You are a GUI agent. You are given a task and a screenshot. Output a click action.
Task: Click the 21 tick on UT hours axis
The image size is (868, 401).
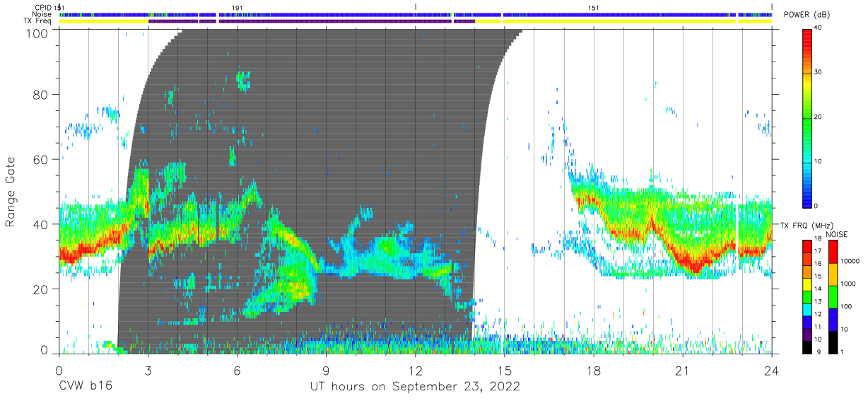coord(682,369)
